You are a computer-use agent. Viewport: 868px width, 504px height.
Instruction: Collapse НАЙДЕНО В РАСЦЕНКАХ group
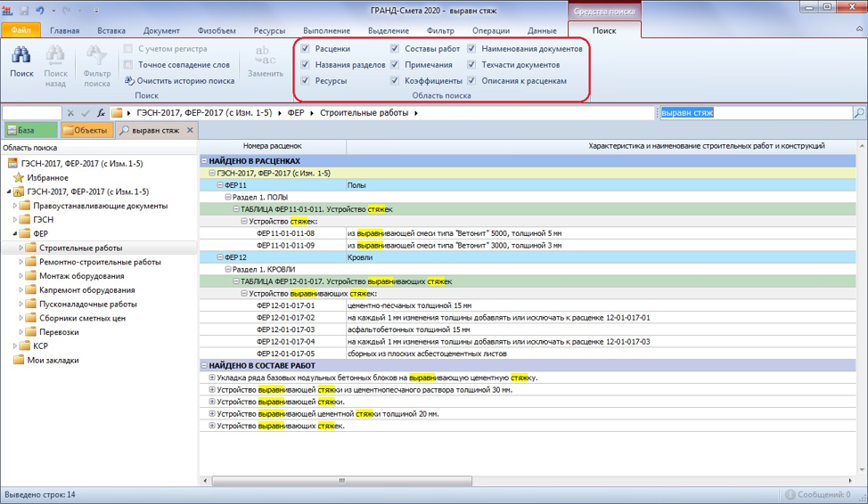coord(204,161)
